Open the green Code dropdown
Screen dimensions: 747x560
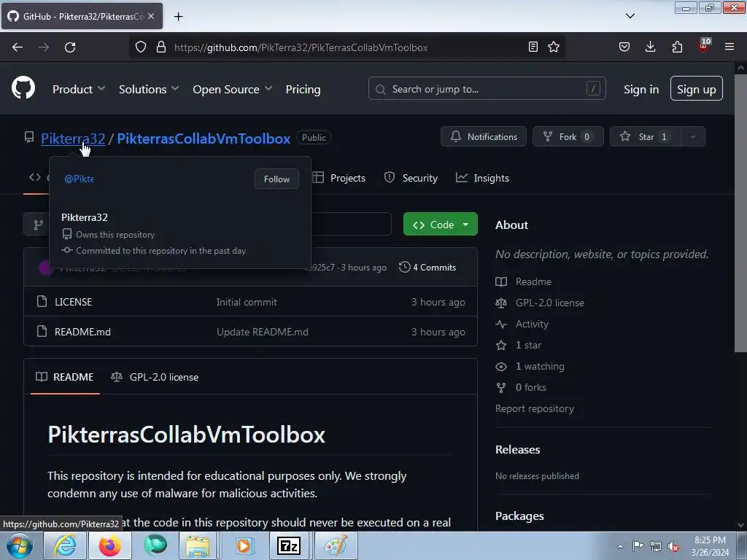[440, 225]
